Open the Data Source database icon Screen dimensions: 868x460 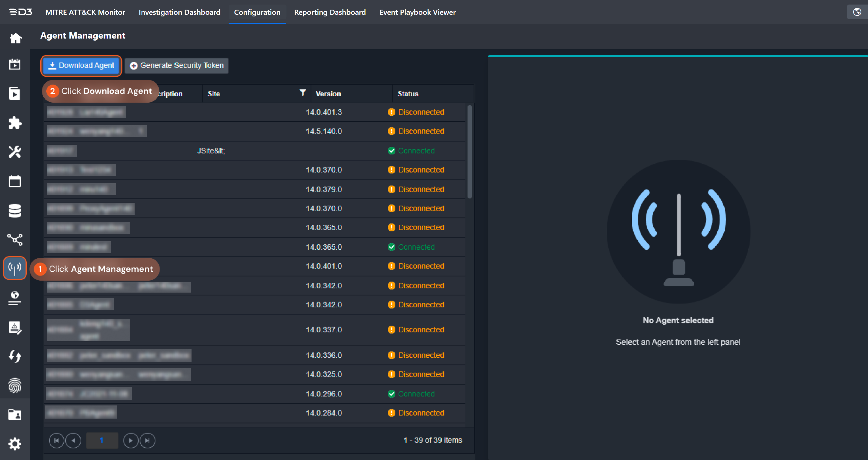pyautogui.click(x=15, y=210)
